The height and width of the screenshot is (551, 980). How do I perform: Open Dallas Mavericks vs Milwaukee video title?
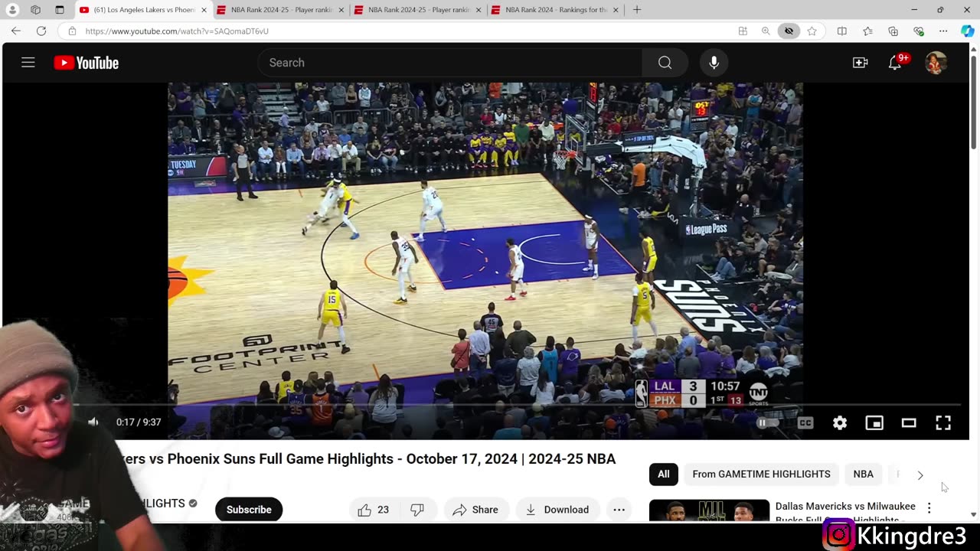(x=845, y=511)
